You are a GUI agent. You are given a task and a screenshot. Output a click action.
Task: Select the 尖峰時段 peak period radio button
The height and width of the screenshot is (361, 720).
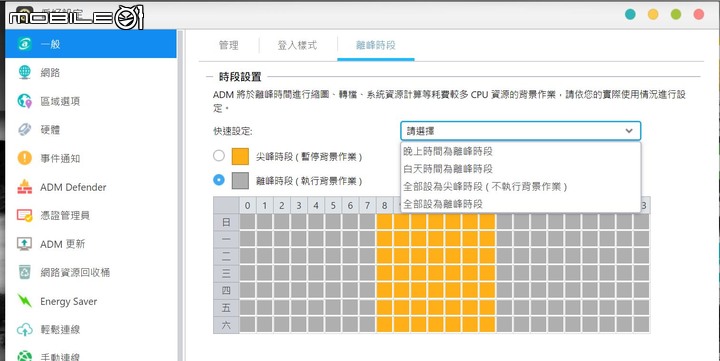tap(219, 156)
